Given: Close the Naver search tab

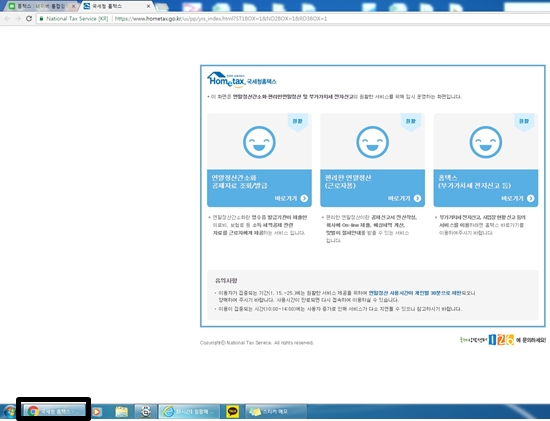Looking at the screenshot, I should tap(73, 6).
